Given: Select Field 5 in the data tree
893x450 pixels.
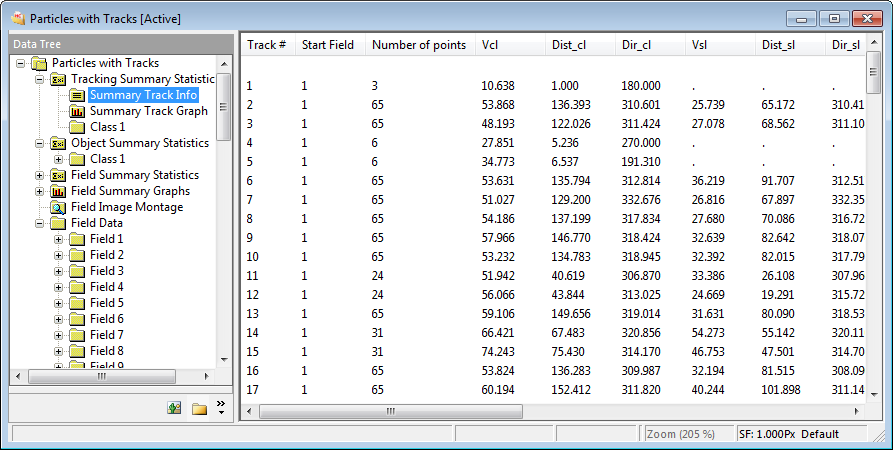Looking at the screenshot, I should (106, 303).
